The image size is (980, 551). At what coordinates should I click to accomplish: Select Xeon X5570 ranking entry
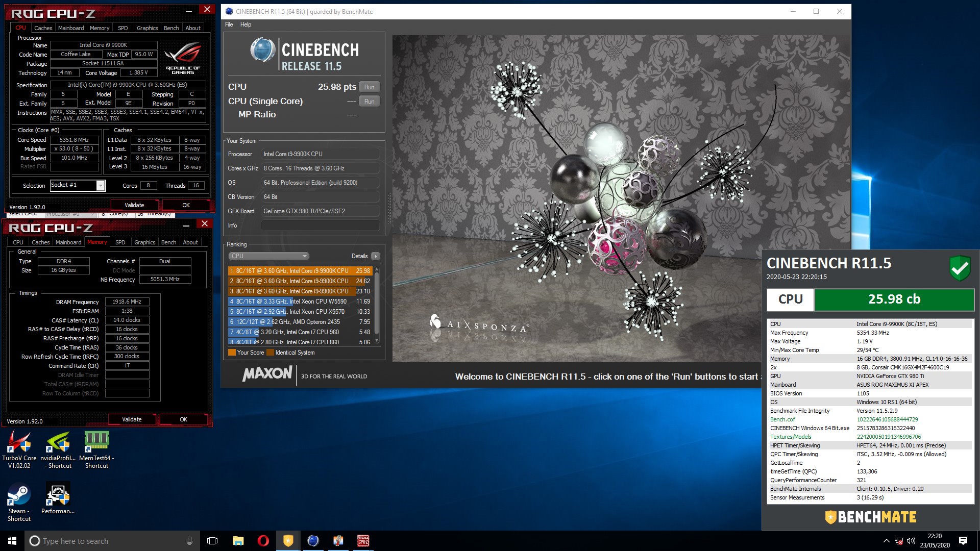pyautogui.click(x=300, y=312)
